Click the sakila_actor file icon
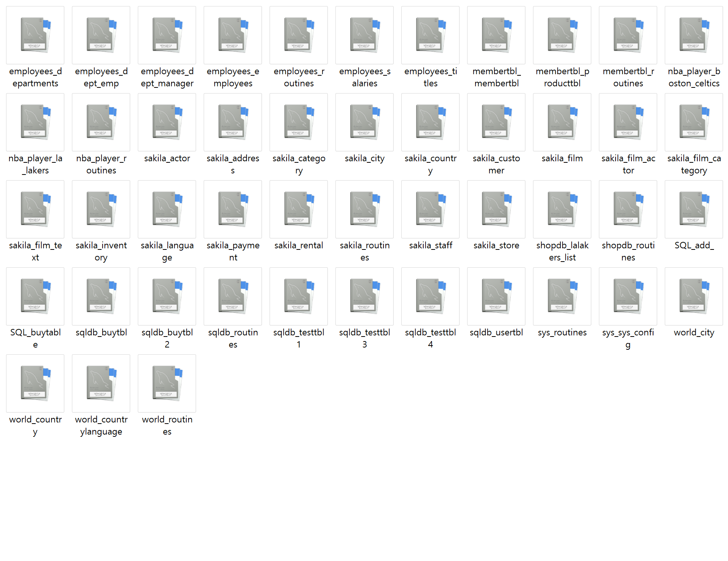728x561 pixels. [167, 122]
